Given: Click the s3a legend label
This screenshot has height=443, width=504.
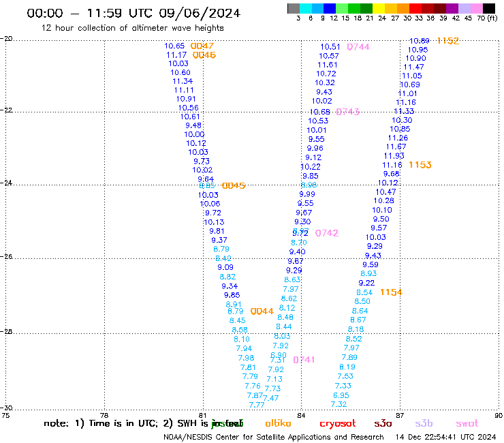Looking at the screenshot, I should click(383, 424).
